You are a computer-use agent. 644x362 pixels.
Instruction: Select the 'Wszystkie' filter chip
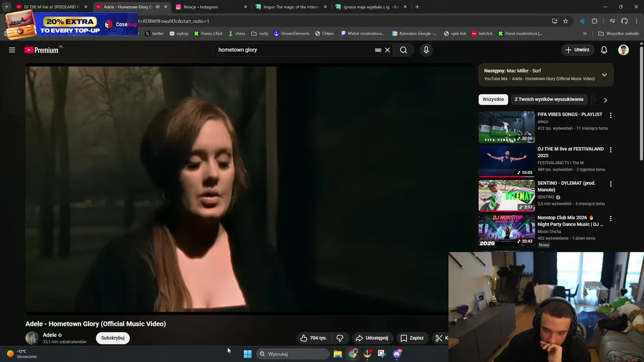(493, 100)
